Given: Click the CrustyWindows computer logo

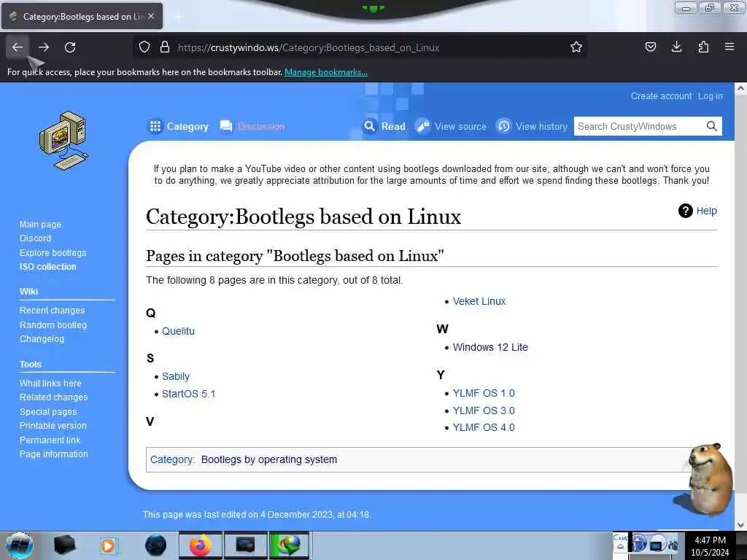Looking at the screenshot, I should pyautogui.click(x=63, y=141).
